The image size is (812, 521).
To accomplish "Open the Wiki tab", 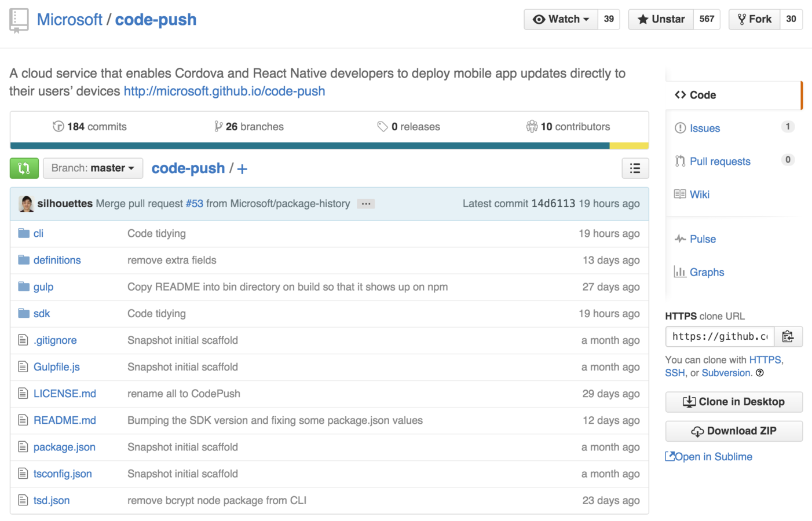I will (700, 195).
